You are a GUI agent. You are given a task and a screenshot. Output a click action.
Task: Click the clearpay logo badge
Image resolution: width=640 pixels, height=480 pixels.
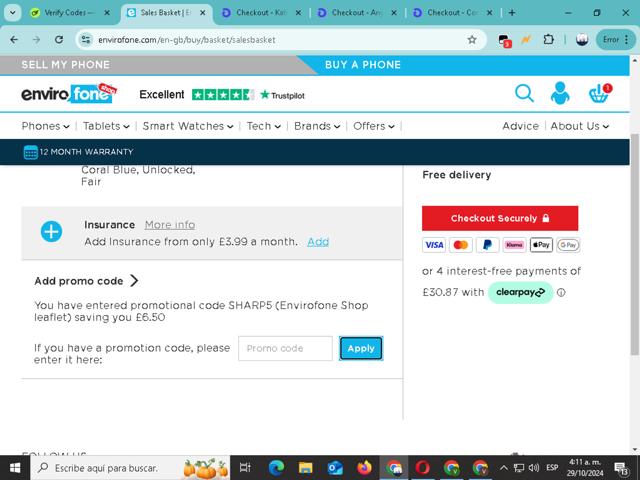tap(520, 292)
